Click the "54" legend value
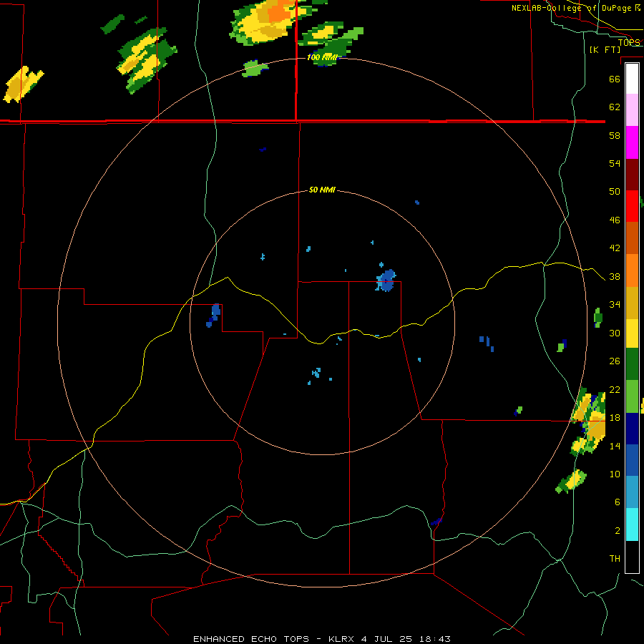 click(615, 163)
